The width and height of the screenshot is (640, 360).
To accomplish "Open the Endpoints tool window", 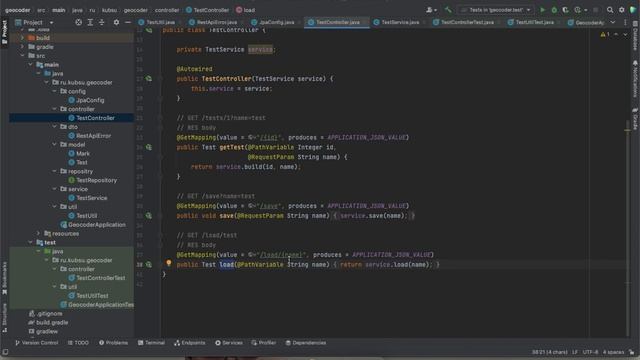I will (189, 343).
